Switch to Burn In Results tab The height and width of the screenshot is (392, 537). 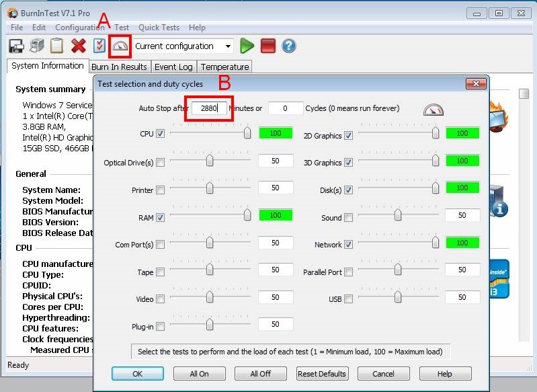(119, 67)
